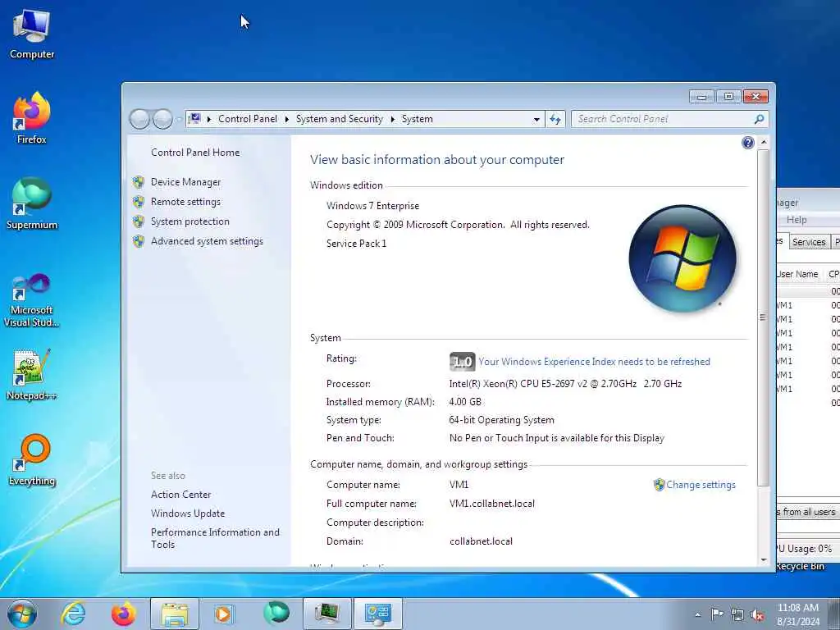Select the 'Service Pack 1' text
The height and width of the screenshot is (630, 840).
coord(356,244)
